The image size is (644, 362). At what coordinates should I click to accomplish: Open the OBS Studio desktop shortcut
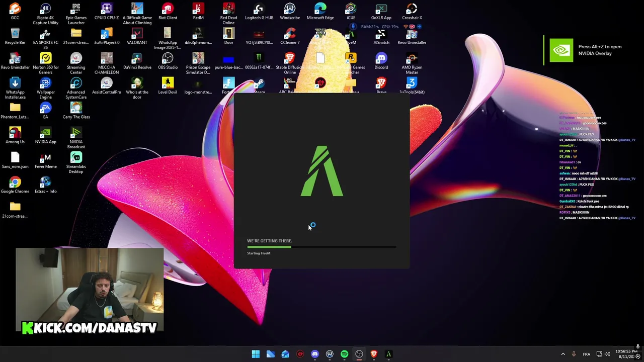[168, 61]
